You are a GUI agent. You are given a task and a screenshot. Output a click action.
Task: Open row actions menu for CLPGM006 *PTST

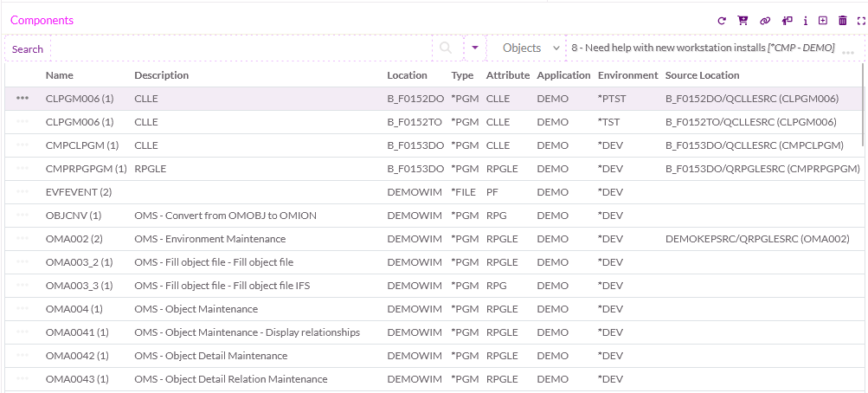[x=23, y=99]
